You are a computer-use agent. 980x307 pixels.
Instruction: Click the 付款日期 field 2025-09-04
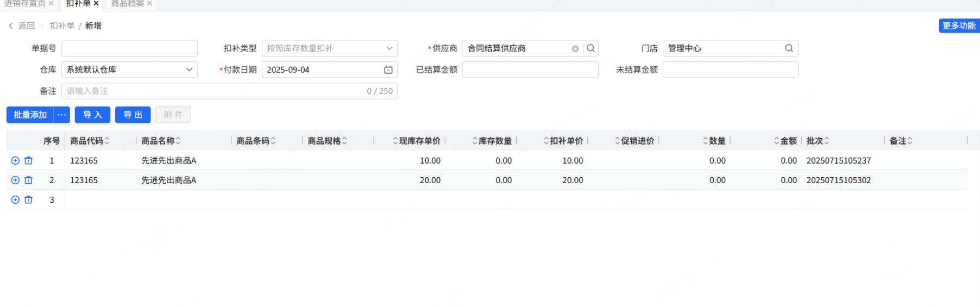[x=330, y=70]
